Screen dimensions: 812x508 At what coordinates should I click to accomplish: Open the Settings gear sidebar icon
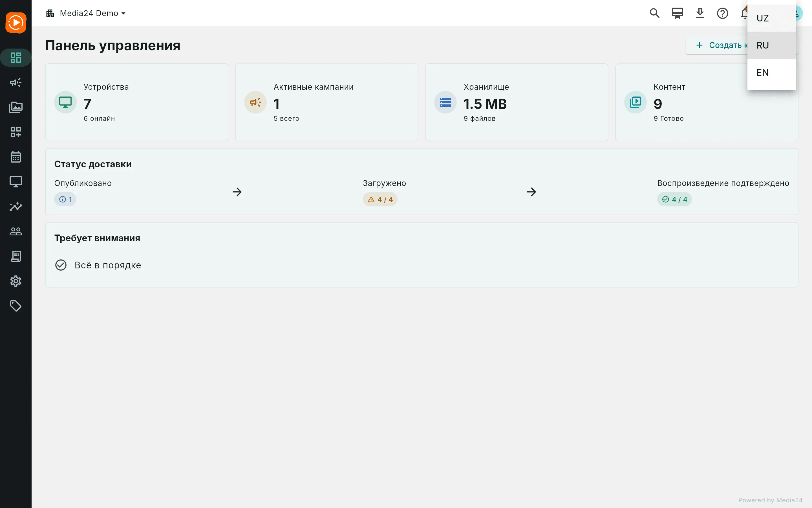(16, 281)
